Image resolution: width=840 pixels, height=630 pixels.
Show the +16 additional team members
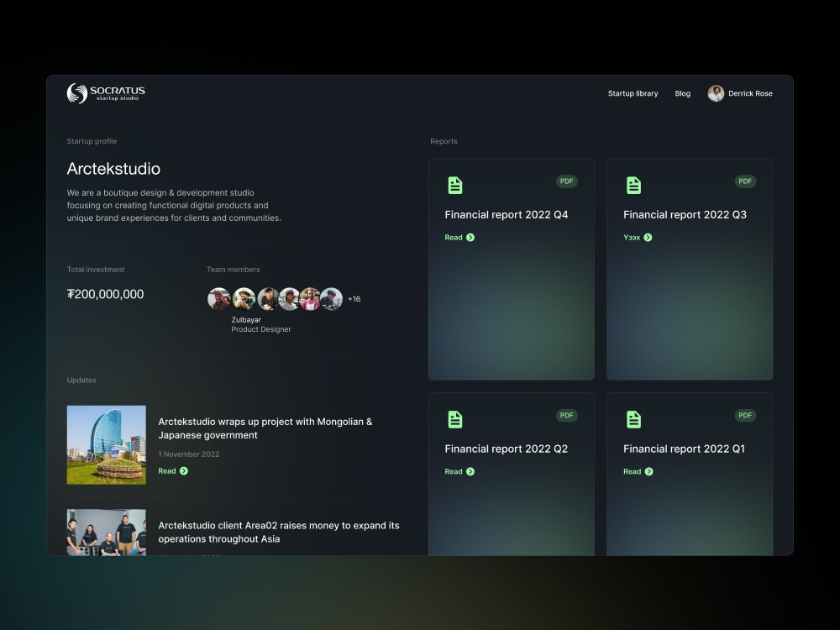click(354, 299)
